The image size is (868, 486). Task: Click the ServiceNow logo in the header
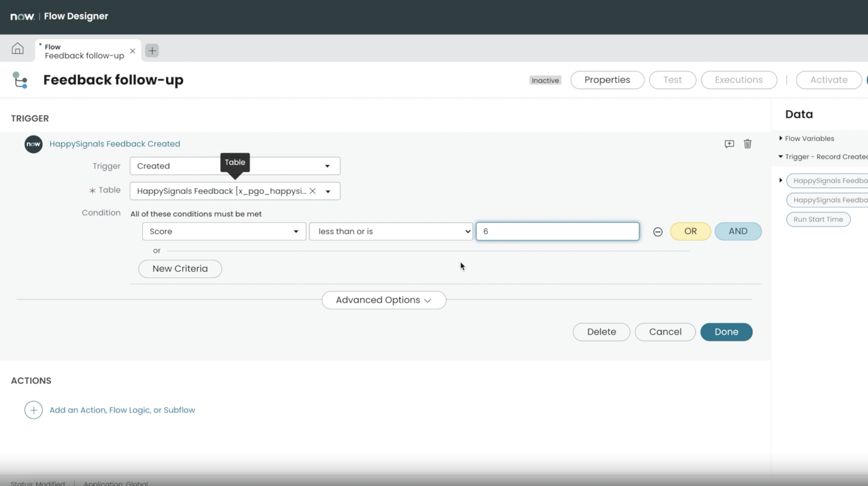point(22,16)
